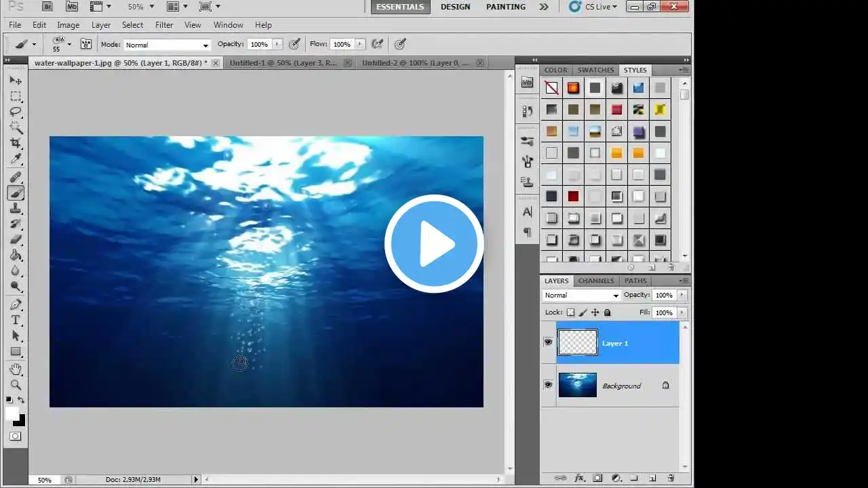Select the Crop tool

tap(16, 144)
